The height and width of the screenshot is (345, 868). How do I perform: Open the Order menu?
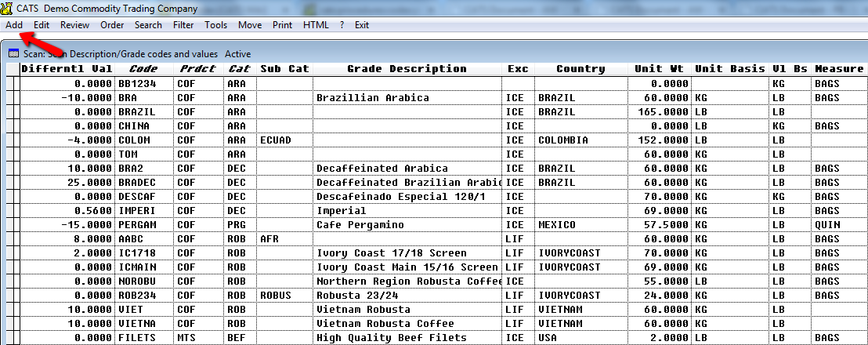112,25
